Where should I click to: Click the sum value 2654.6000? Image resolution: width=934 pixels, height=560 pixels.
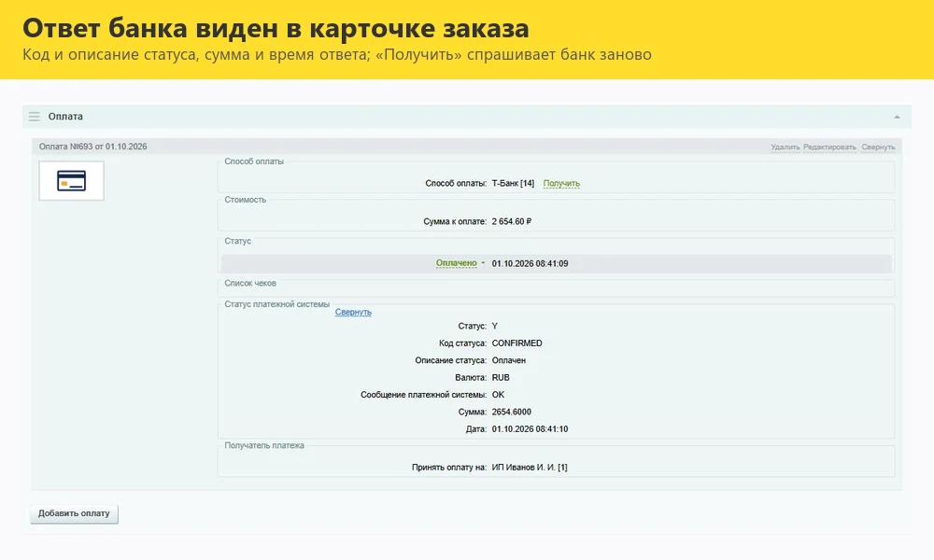(512, 412)
